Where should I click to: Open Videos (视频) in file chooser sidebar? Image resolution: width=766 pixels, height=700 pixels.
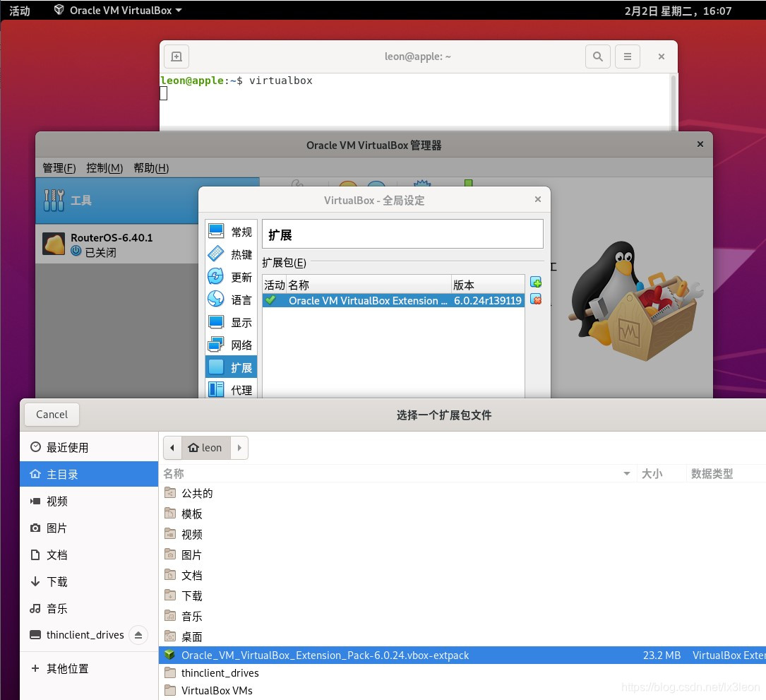coord(89,501)
